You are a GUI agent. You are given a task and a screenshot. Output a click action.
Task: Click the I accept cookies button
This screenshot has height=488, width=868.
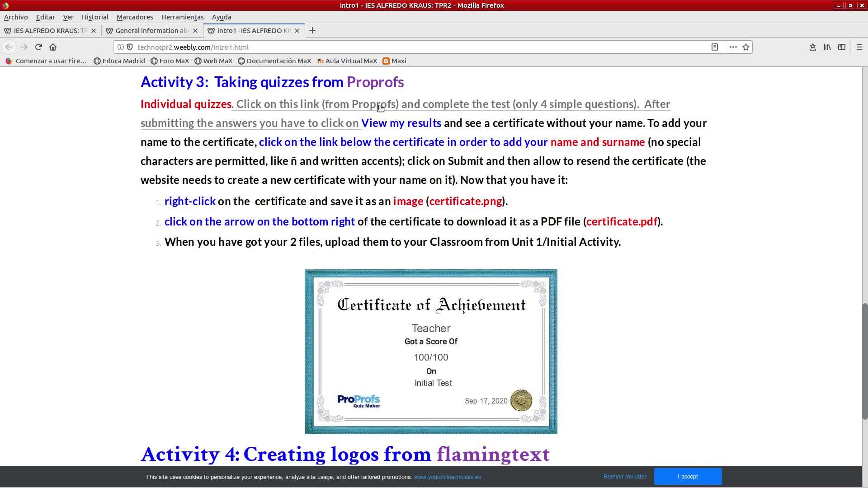[688, 477]
